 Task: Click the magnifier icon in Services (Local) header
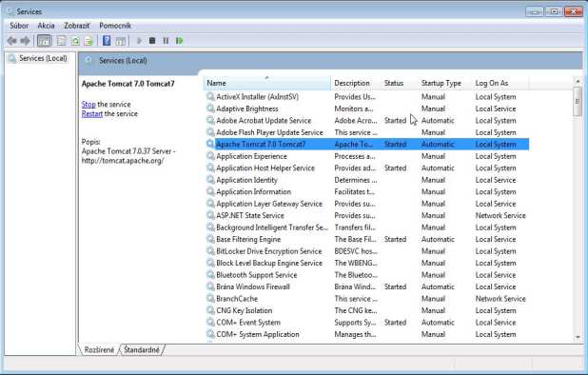[x=88, y=60]
